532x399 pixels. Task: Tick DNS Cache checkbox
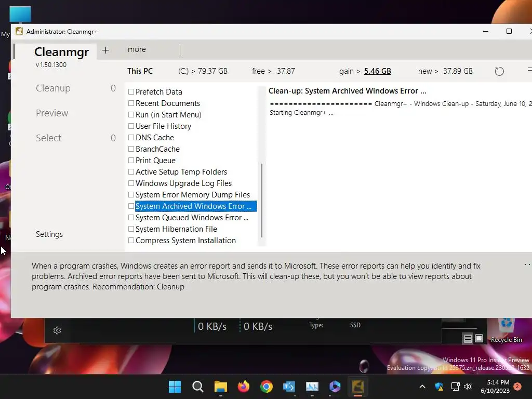pyautogui.click(x=131, y=137)
